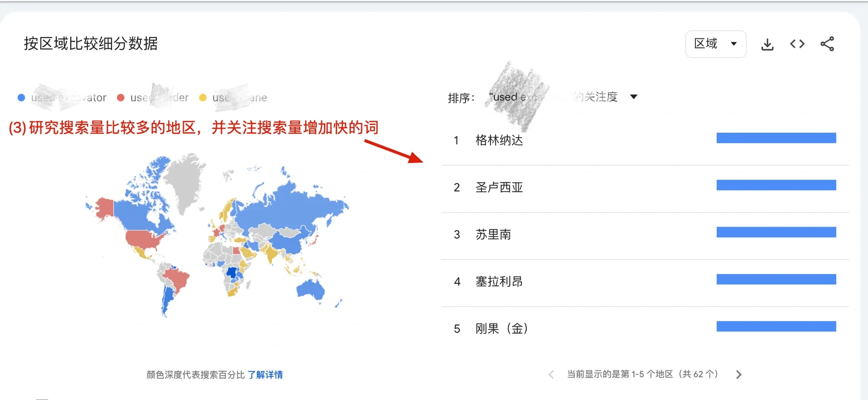Click the red legend dot
Image resolution: width=868 pixels, height=400 pixels.
[x=121, y=98]
